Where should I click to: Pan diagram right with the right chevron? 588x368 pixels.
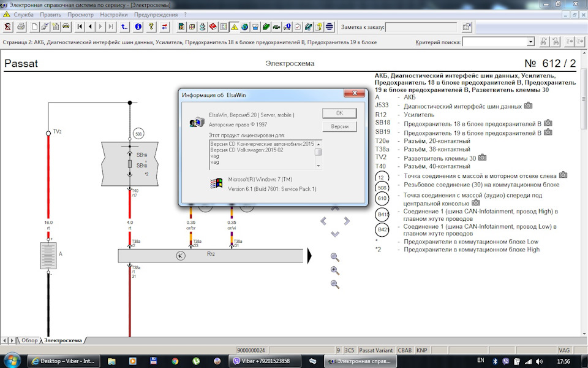point(347,221)
